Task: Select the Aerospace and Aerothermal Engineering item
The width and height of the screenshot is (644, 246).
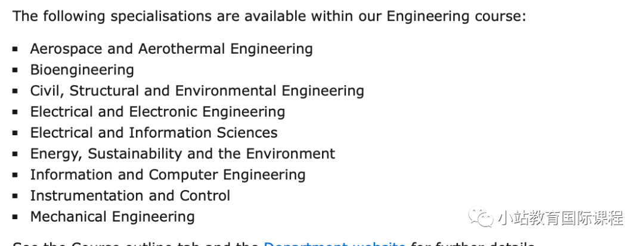Action: coord(171,49)
